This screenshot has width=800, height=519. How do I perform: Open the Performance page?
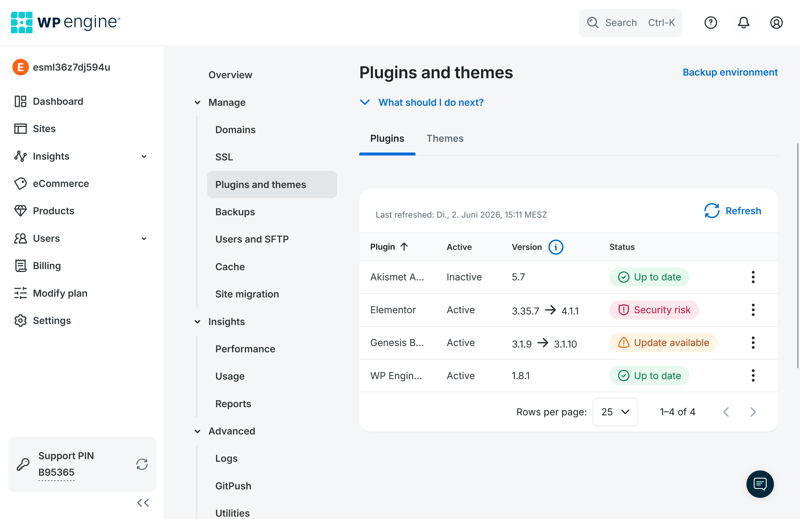tap(245, 349)
